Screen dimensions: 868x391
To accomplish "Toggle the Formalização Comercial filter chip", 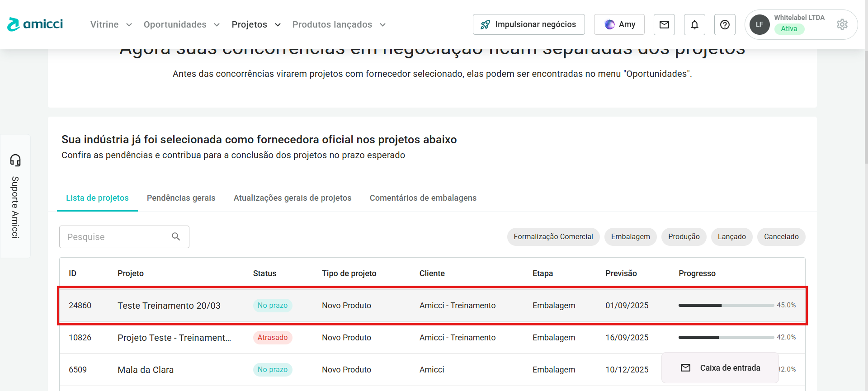I will [x=553, y=237].
